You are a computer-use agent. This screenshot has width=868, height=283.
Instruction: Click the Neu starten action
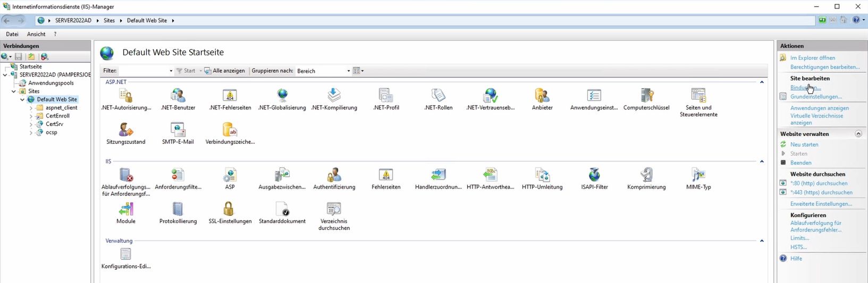(x=804, y=144)
